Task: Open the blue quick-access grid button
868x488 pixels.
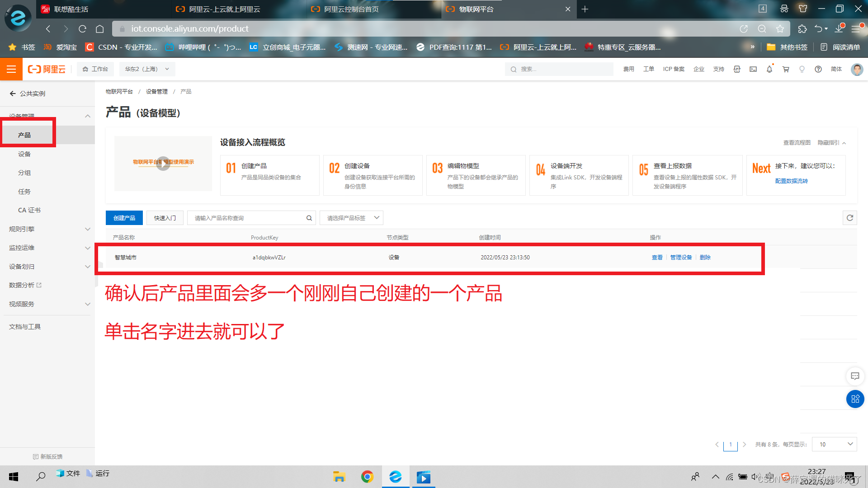Action: [855, 399]
